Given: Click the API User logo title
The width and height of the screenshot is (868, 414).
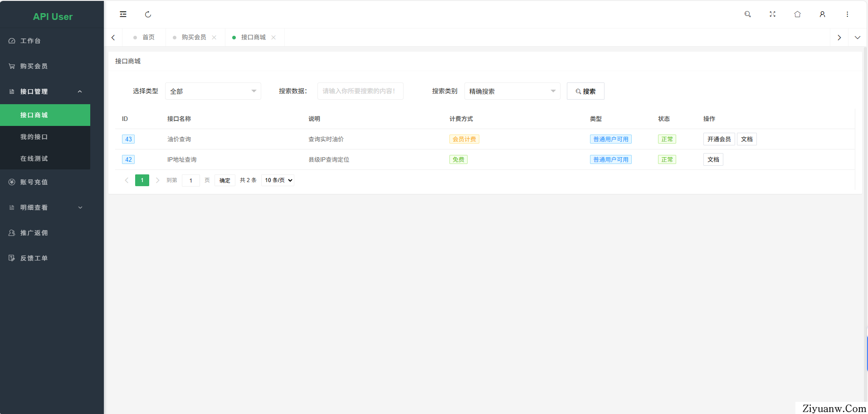Looking at the screenshot, I should (53, 16).
